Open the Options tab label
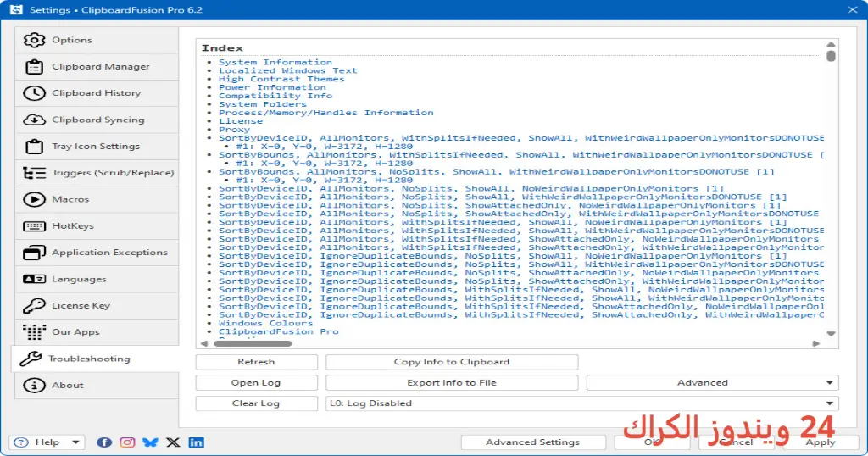868x456 pixels. [x=72, y=40]
